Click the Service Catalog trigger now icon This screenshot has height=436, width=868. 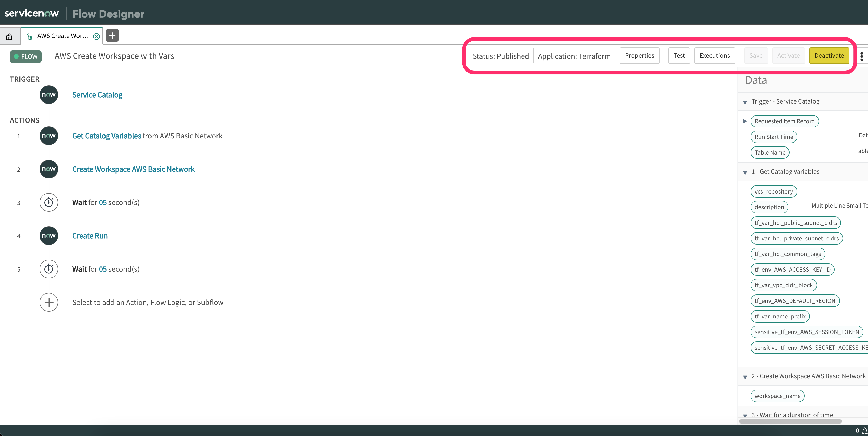(49, 95)
